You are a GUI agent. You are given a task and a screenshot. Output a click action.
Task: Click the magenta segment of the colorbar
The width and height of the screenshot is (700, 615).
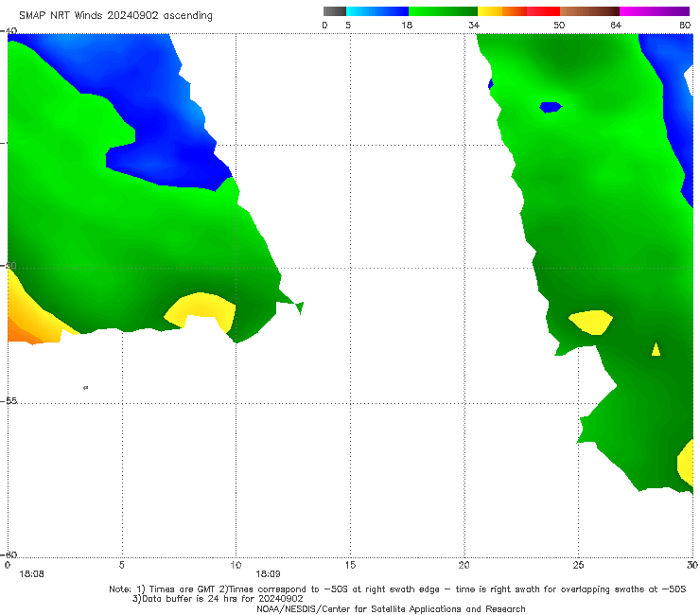655,11
